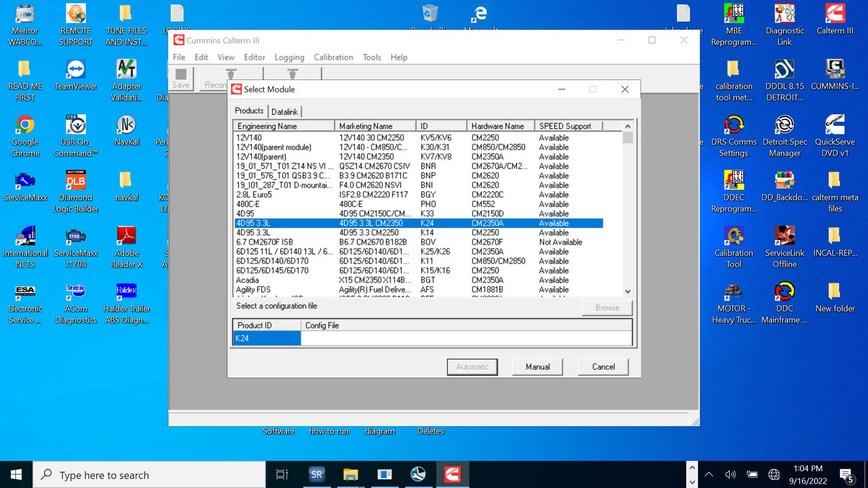Open READ ME FIRST folder
This screenshot has height=488, width=868.
coord(25,80)
